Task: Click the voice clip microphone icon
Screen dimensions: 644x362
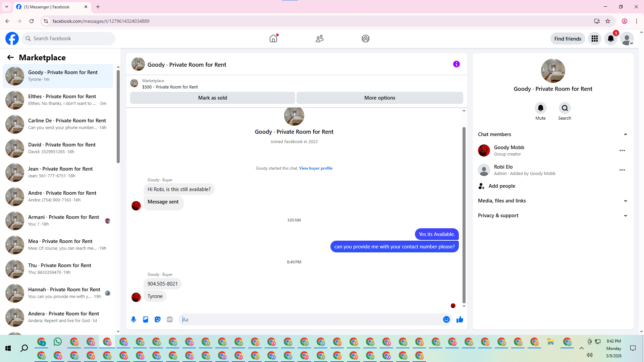Action: coord(133,319)
